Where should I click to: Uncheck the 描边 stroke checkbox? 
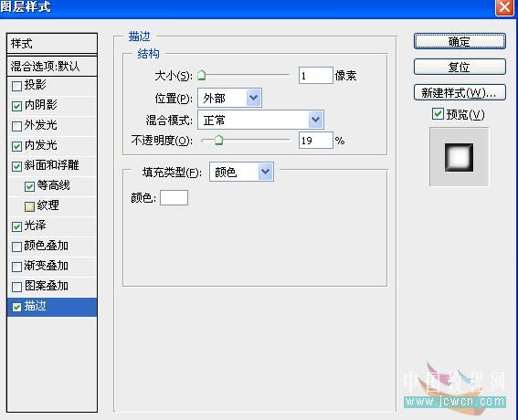[x=16, y=307]
